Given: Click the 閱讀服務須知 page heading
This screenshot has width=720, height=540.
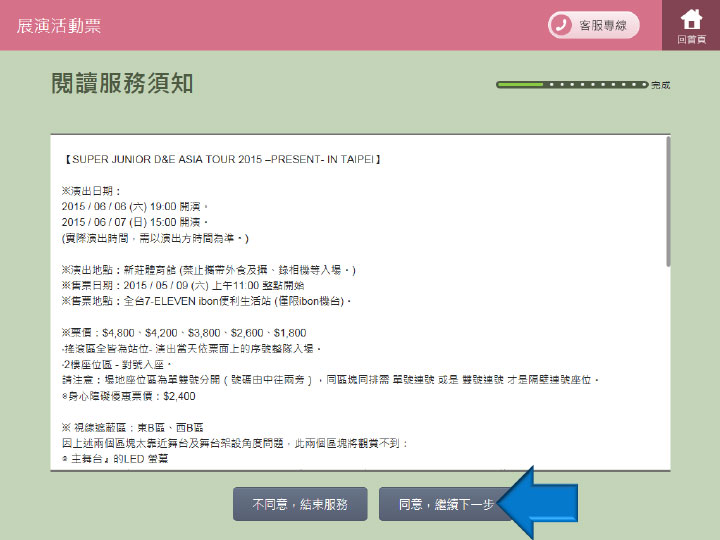Looking at the screenshot, I should click(x=122, y=83).
